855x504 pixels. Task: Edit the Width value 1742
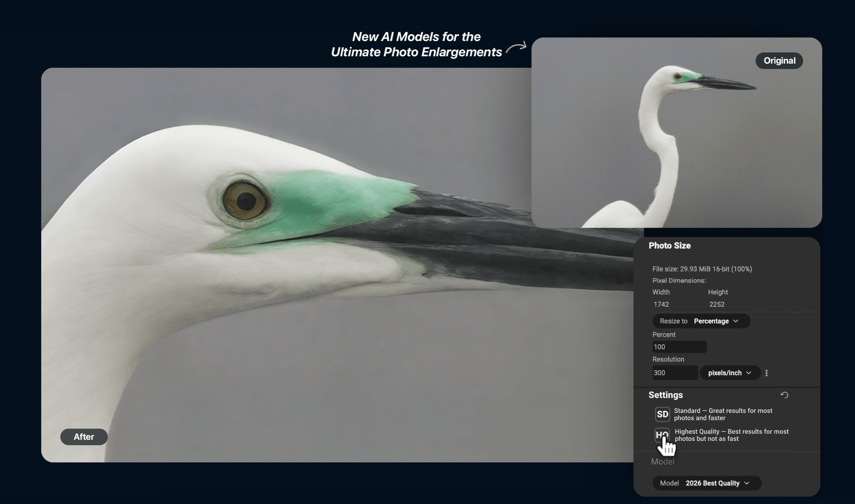661,304
